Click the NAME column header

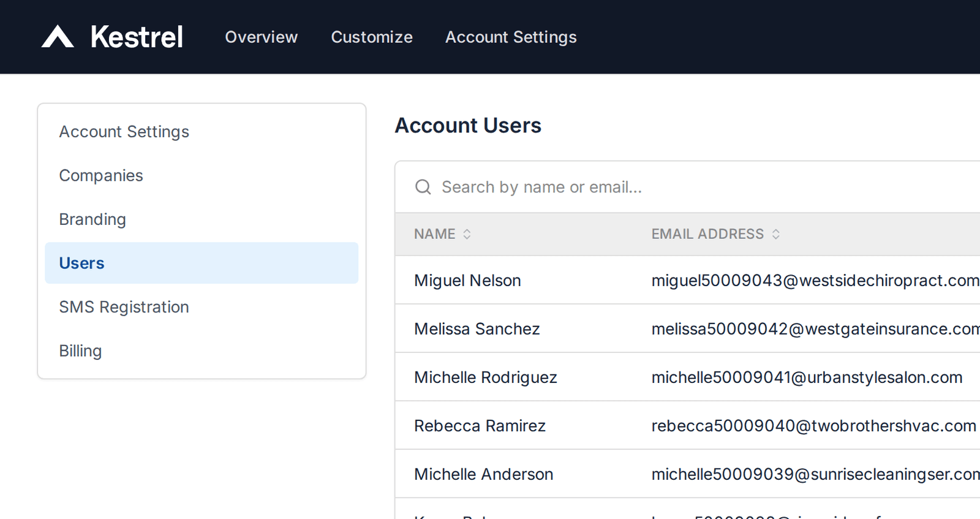435,234
